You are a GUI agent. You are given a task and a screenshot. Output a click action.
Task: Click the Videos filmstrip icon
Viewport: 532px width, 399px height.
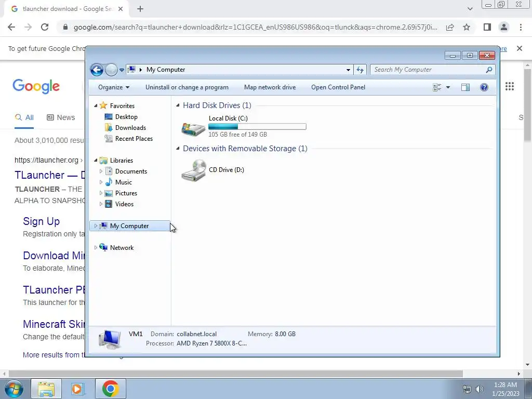pyautogui.click(x=109, y=204)
